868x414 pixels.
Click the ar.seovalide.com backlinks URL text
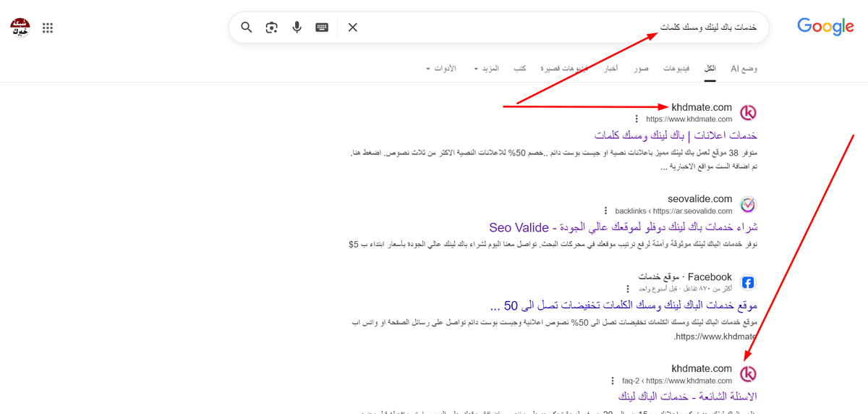(673, 211)
